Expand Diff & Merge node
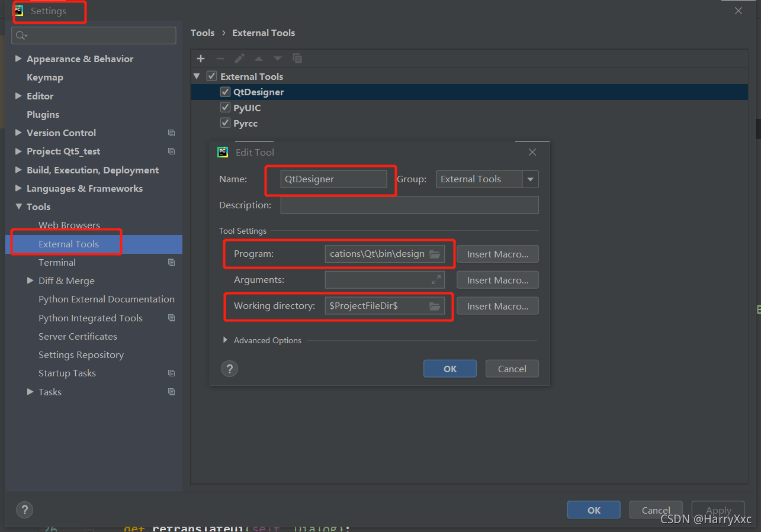The image size is (761, 532). (30, 280)
